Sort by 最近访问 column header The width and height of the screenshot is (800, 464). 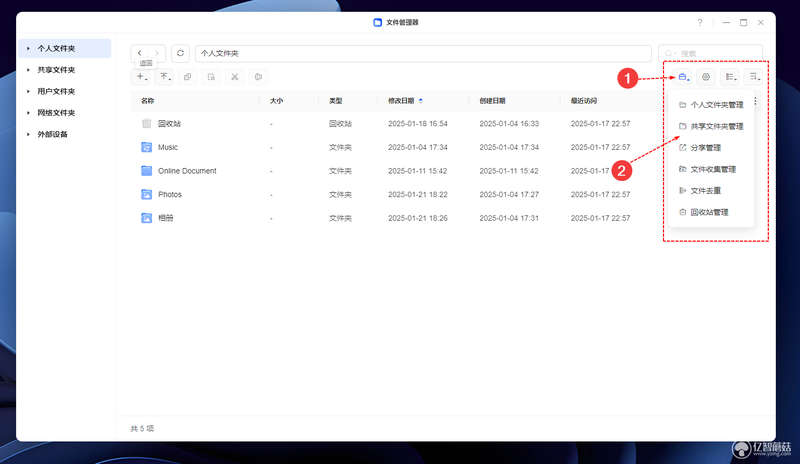pos(584,101)
